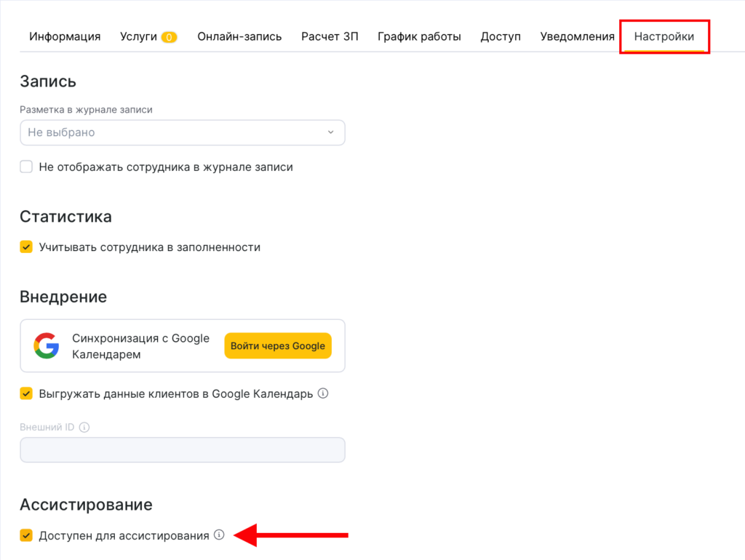Switch to the Доступ tab
Image resolution: width=745 pixels, height=560 pixels.
point(501,36)
